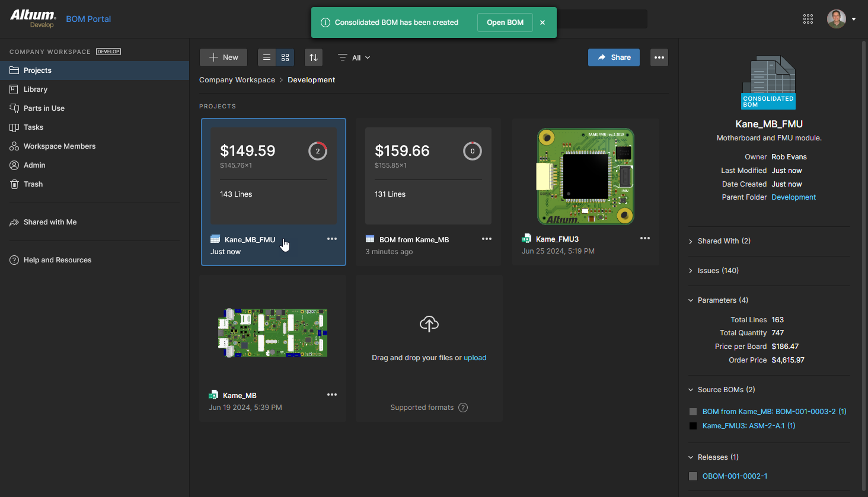Select the Kane_MB_FMU BOM card
This screenshot has width=868, height=497.
click(273, 192)
